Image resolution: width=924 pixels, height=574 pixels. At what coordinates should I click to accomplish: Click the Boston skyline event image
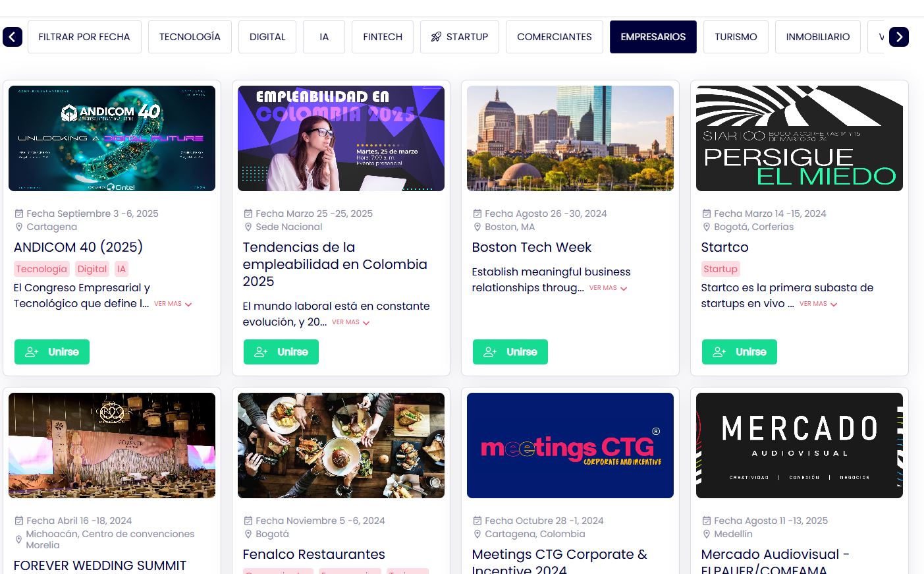(570, 138)
